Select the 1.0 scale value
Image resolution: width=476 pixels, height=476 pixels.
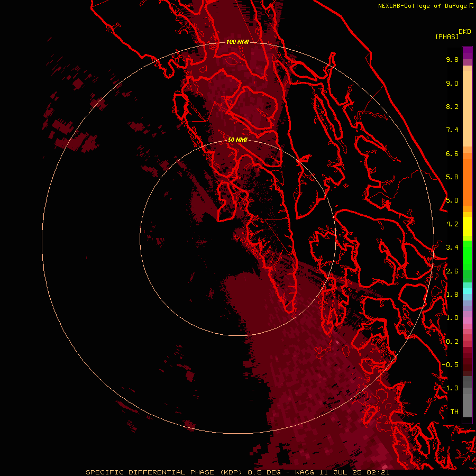[x=452, y=318]
